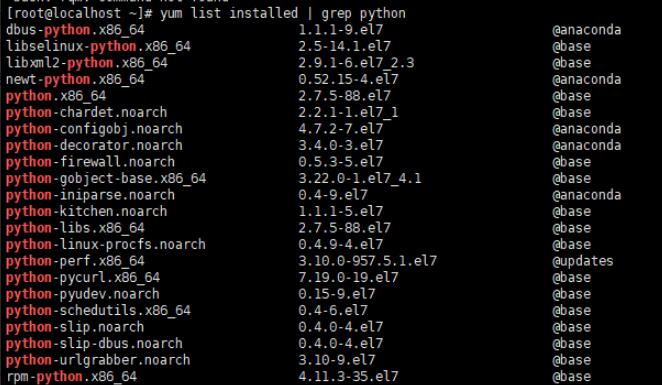Screen dimensions: 662x385
Task: Select the dbus-python.x86_64 package name
Action: coord(75,30)
